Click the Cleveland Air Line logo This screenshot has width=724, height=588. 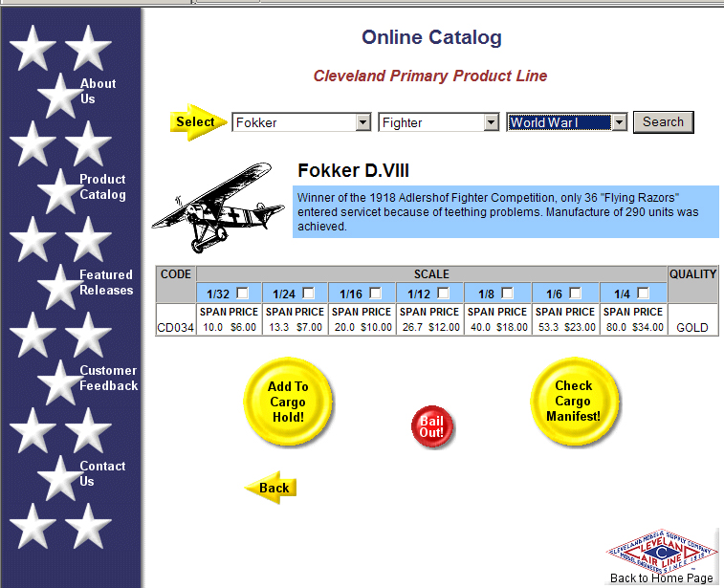pyautogui.click(x=661, y=551)
